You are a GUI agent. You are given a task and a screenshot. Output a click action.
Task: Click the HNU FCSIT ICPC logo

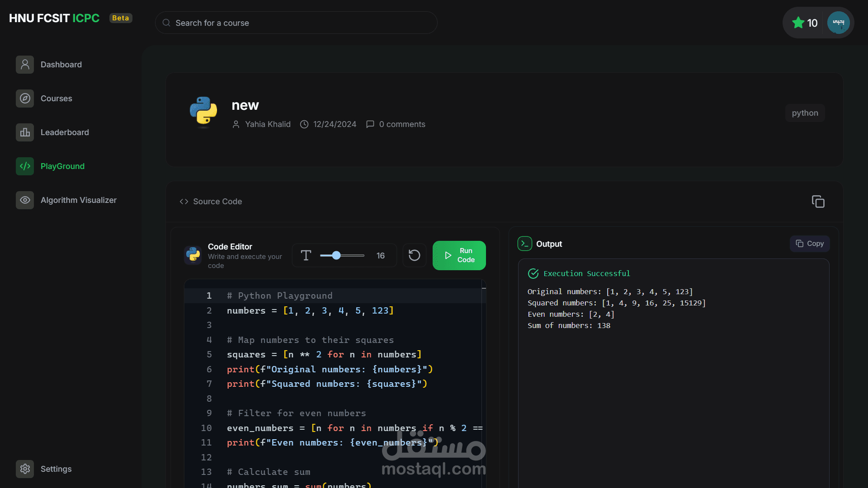pos(54,18)
